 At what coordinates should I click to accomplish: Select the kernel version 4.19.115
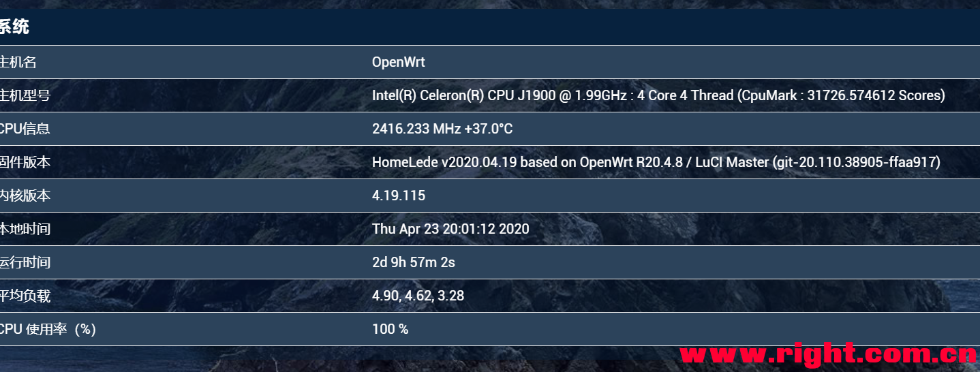pos(398,196)
